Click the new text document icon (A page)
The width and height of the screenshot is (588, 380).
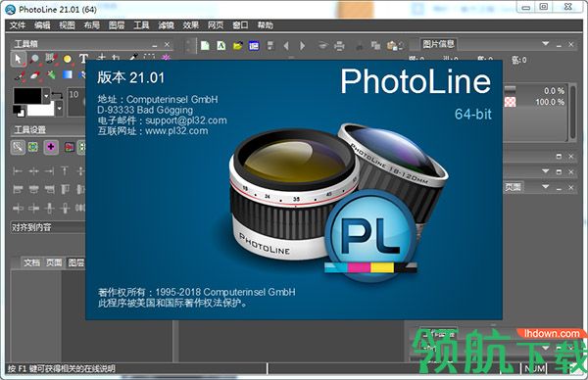pyautogui.click(x=221, y=46)
